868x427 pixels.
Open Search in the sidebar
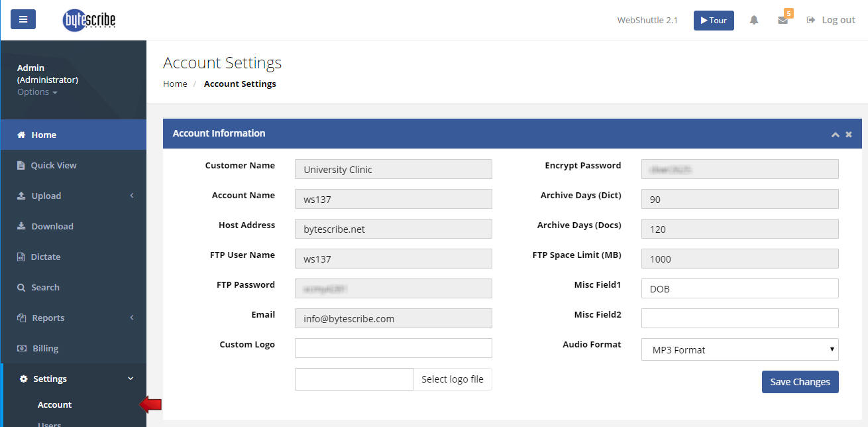[x=73, y=287]
